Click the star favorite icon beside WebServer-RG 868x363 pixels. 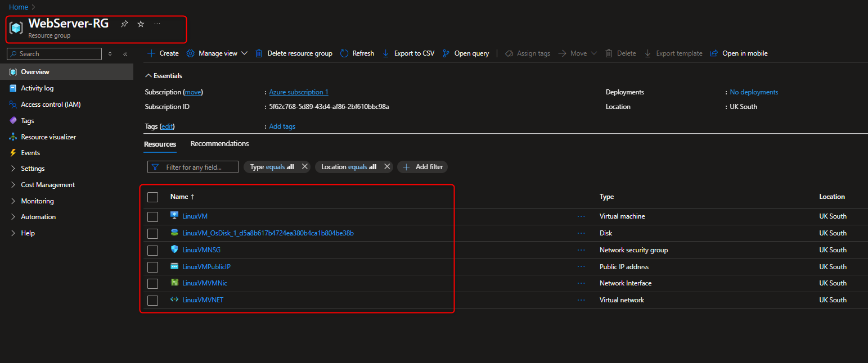[140, 24]
